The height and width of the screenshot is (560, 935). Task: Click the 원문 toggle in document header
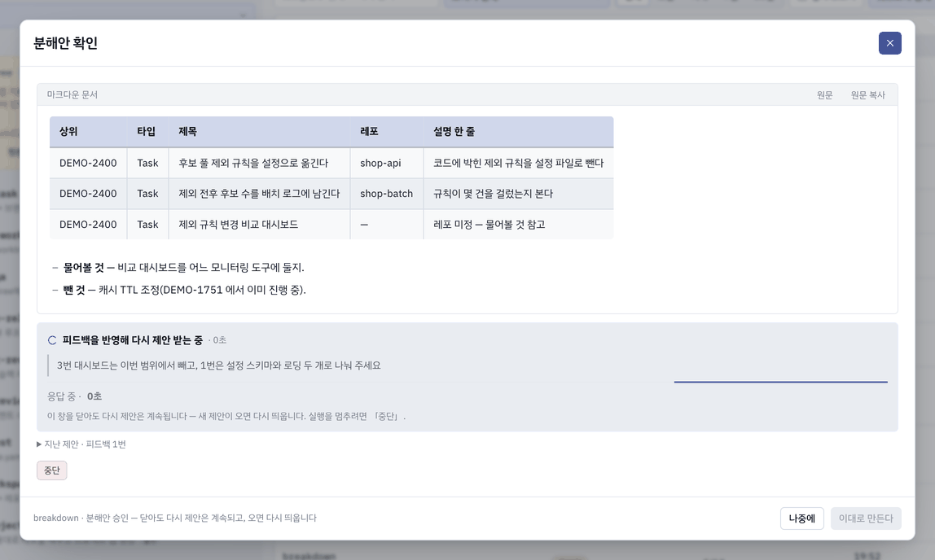tap(825, 95)
